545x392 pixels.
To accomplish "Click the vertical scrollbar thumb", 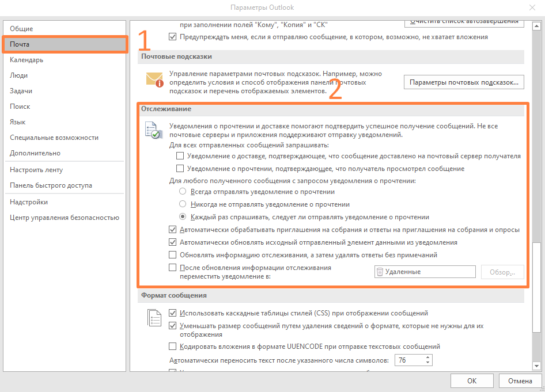I will 536,287.
